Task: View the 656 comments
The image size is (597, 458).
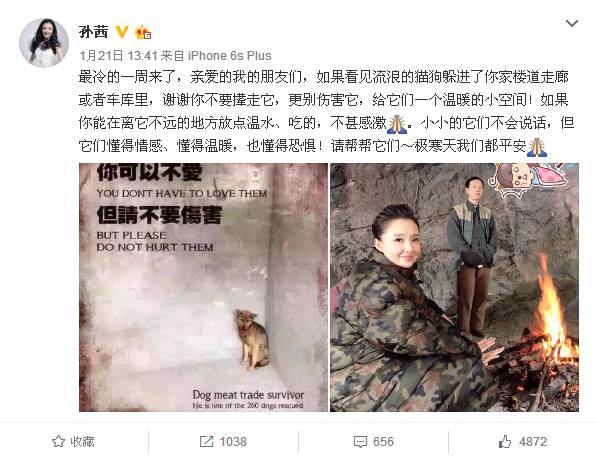Action: pos(383,442)
